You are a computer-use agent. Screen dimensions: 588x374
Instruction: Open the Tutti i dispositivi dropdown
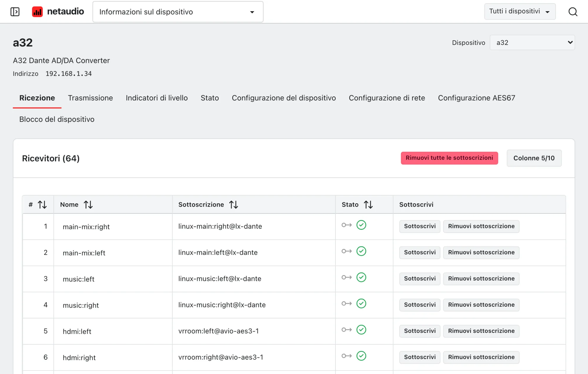[520, 11]
